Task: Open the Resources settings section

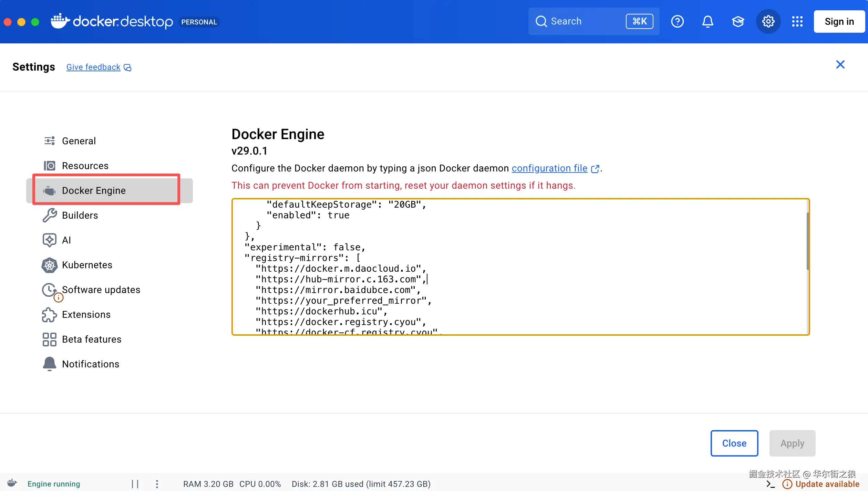Action: (85, 166)
